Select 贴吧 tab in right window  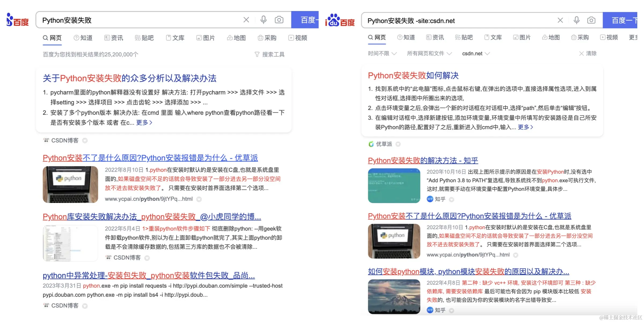pos(464,37)
